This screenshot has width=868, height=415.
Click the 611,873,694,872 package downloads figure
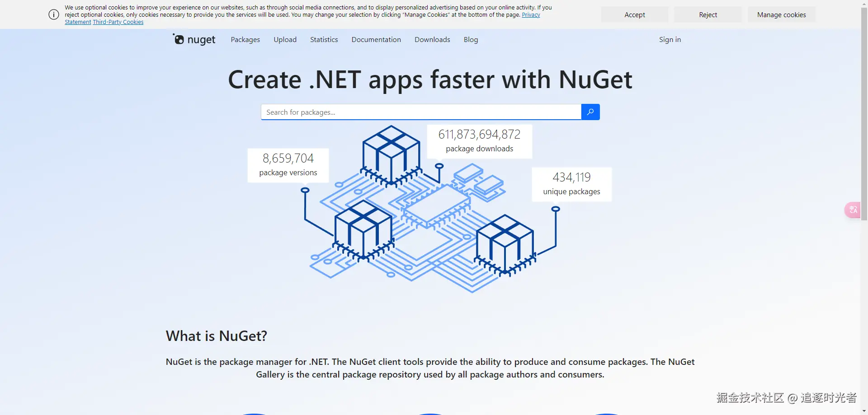[480, 141]
